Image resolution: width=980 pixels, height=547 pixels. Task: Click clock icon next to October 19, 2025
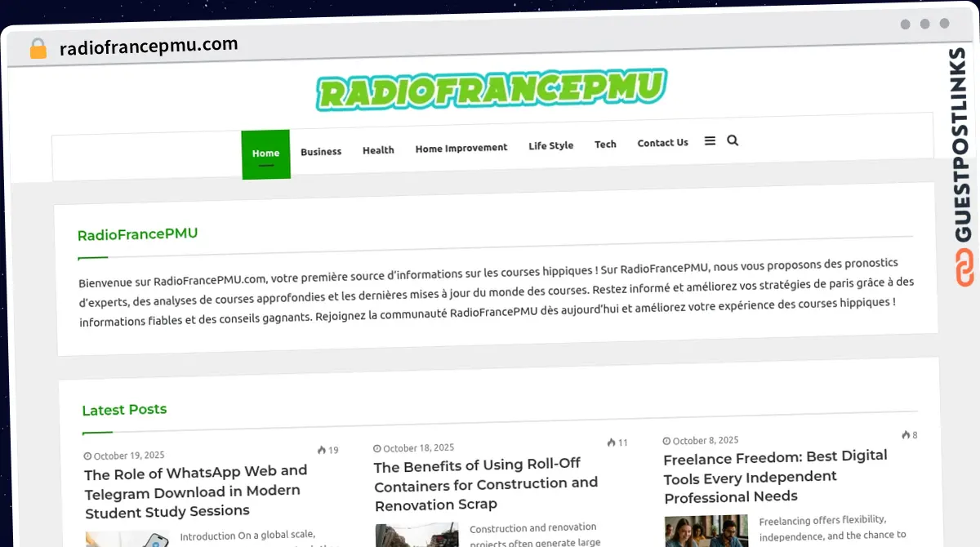(87, 456)
